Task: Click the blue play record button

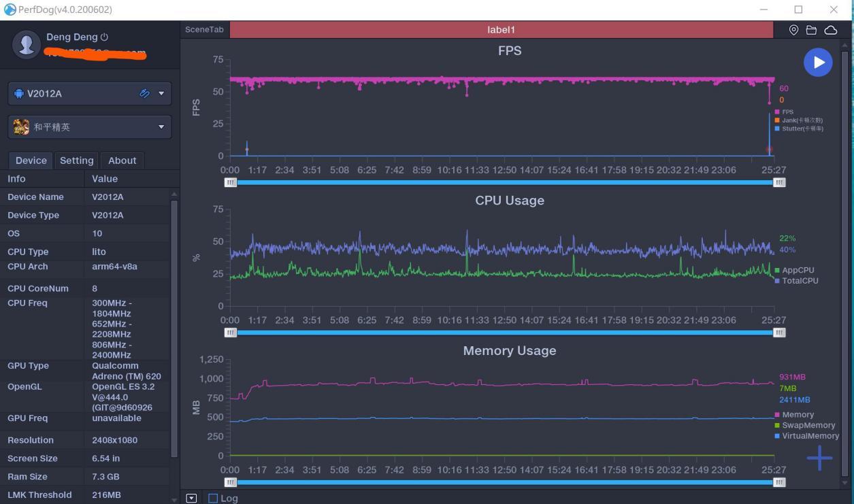Action: (818, 62)
